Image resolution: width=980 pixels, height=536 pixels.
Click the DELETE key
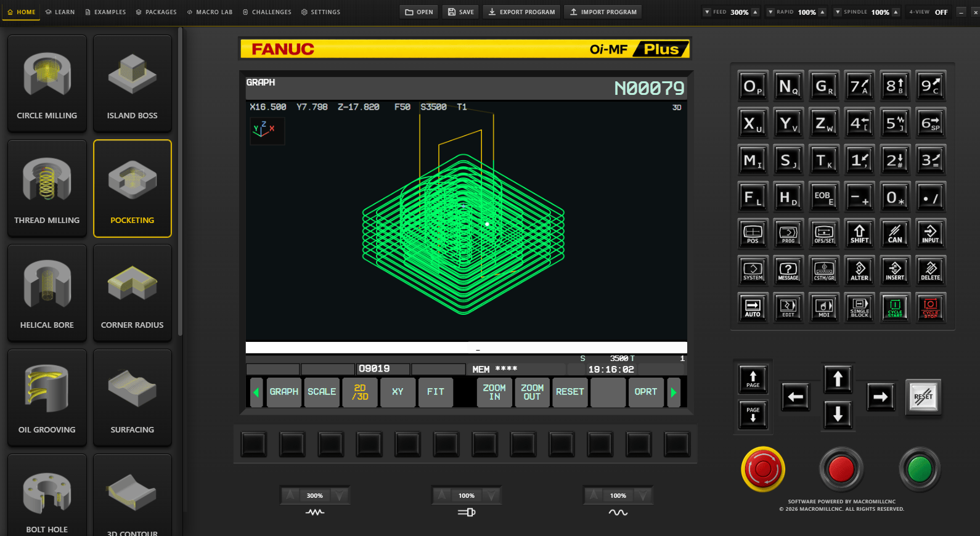931,270
